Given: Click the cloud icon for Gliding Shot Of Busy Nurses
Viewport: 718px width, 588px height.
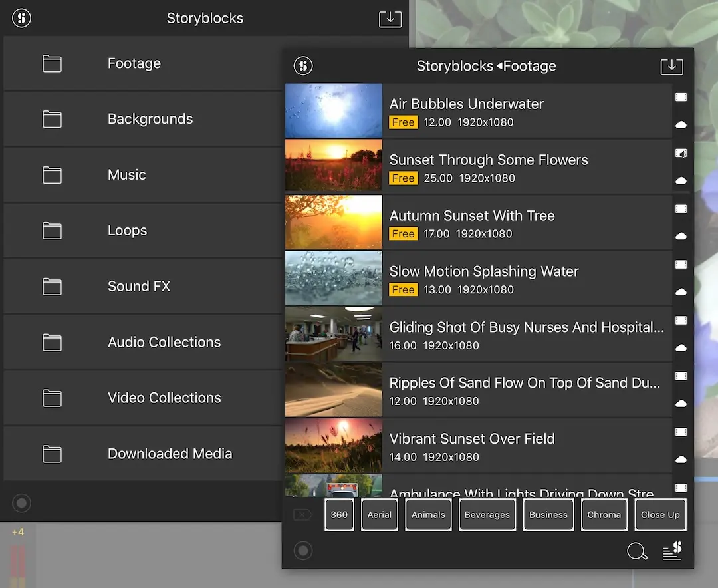Looking at the screenshot, I should point(681,347).
